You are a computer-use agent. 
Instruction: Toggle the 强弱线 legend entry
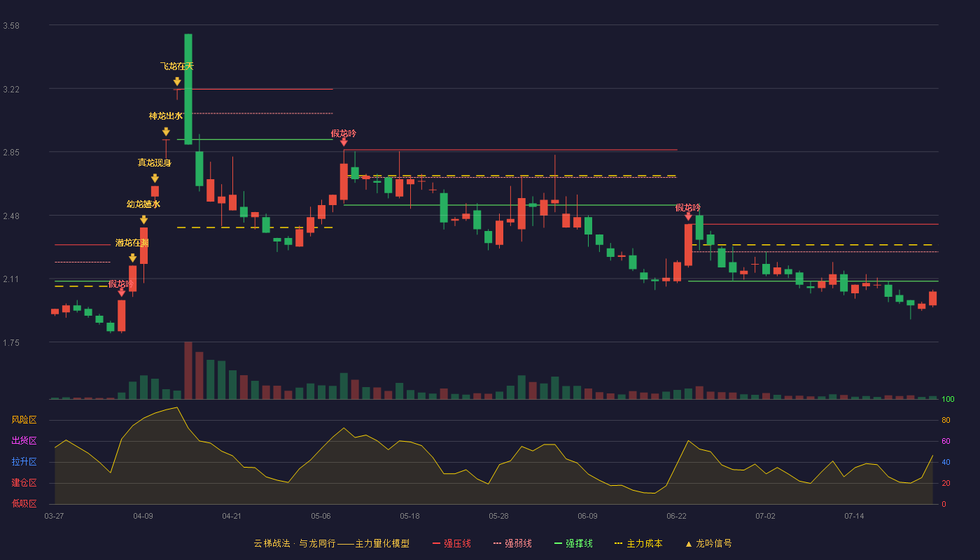click(x=512, y=543)
